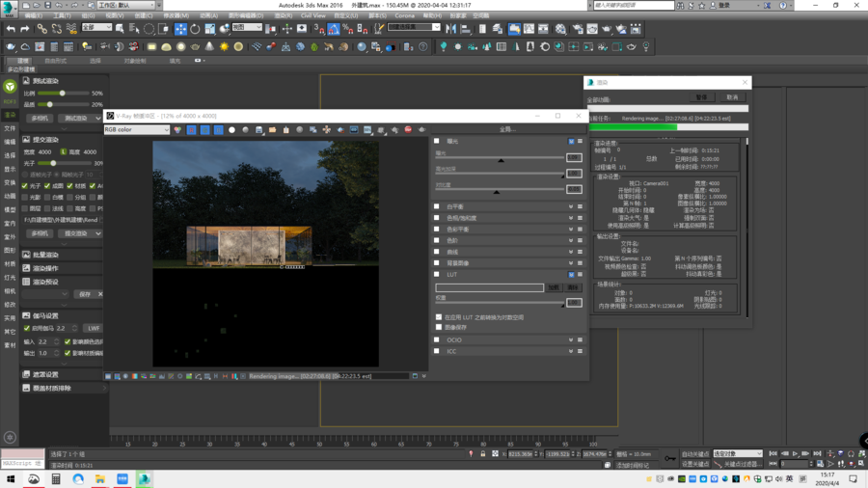Open render preset dropdown beside 保存
This screenshot has height=488, width=868.
44,294
